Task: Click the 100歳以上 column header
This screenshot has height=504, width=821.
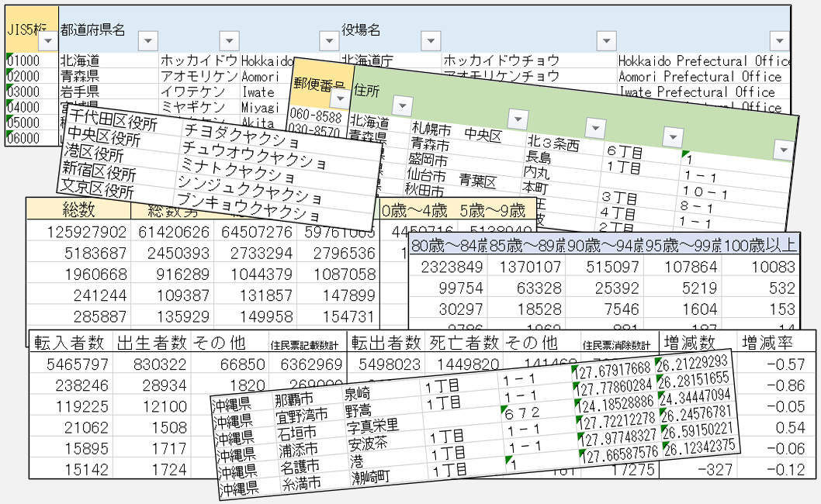Action: coord(759,245)
